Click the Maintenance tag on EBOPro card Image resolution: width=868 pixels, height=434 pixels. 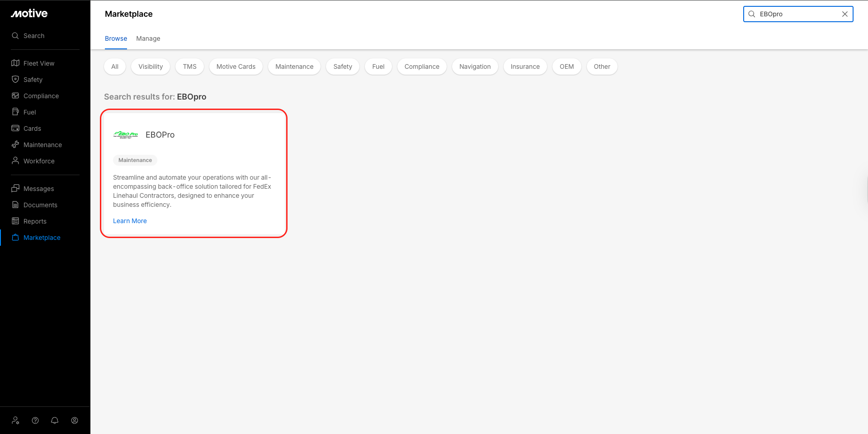[x=135, y=160]
